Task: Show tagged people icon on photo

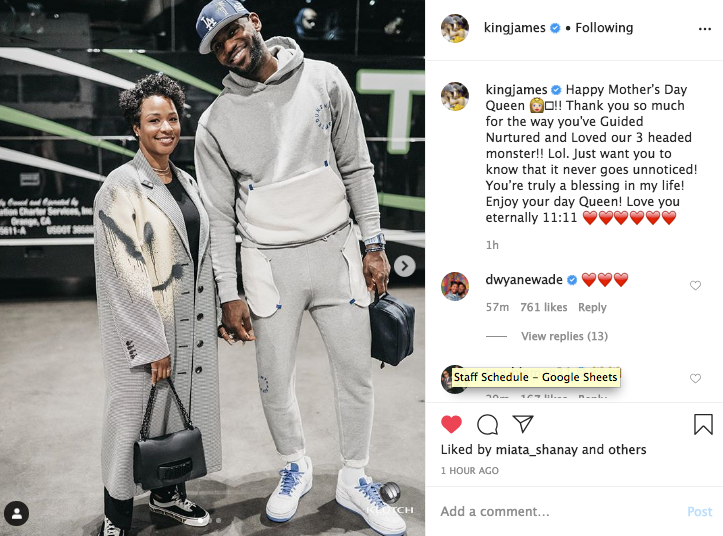Action: click(17, 513)
